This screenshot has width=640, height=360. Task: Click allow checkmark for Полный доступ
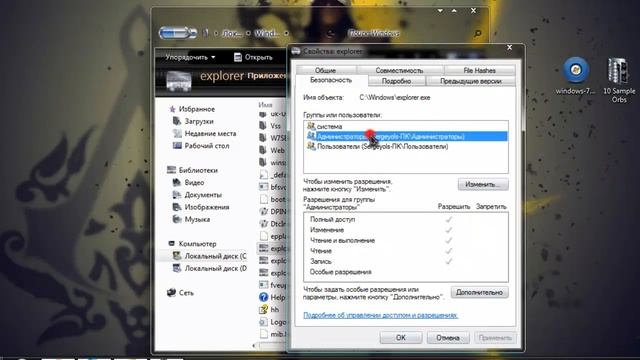(x=449, y=220)
